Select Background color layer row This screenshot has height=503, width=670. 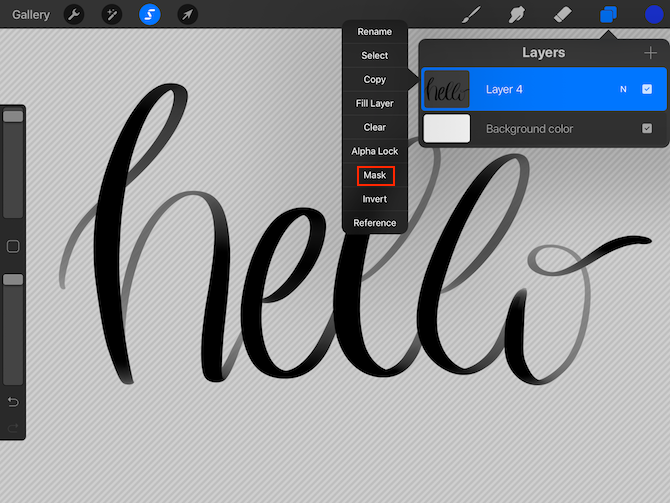point(544,128)
